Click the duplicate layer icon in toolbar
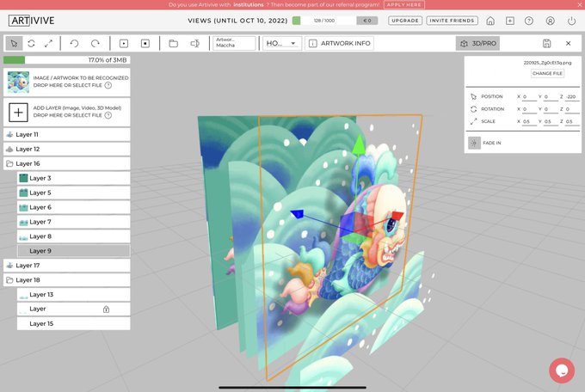 click(194, 44)
